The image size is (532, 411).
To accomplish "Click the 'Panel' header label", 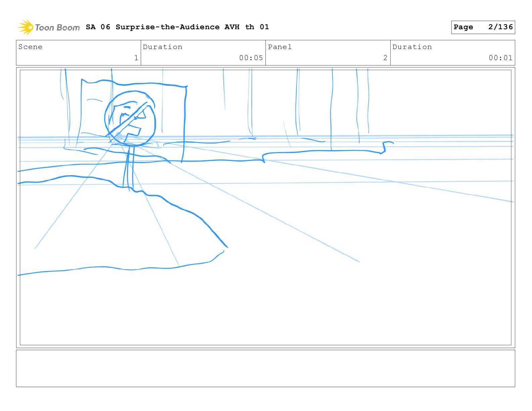I will pyautogui.click(x=280, y=47).
